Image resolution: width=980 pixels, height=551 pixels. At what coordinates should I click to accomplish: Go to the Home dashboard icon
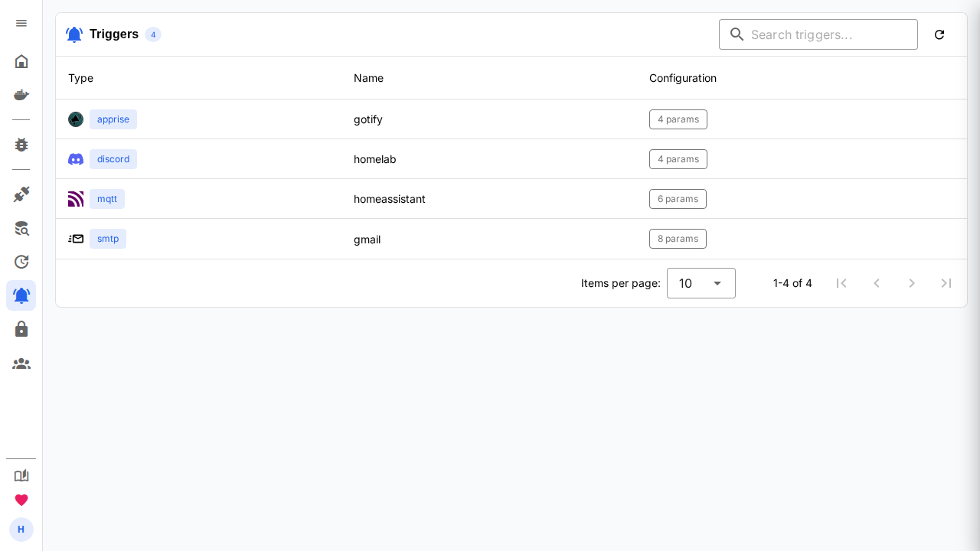tap(21, 61)
